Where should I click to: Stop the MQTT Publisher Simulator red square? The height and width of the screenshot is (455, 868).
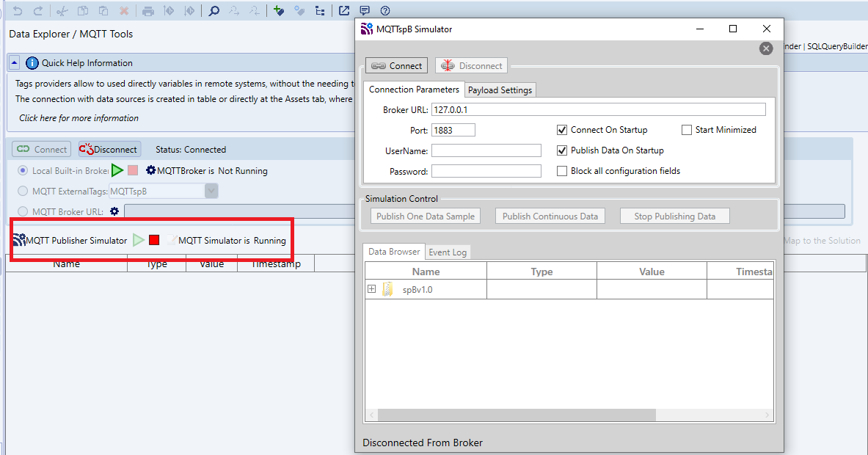click(154, 240)
